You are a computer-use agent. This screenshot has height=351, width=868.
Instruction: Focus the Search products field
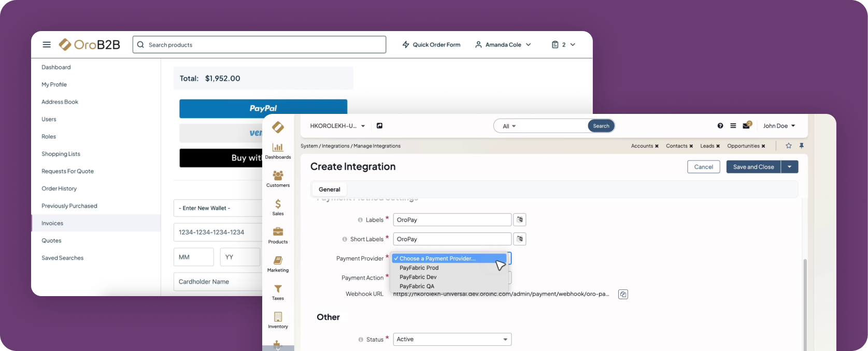(x=259, y=45)
